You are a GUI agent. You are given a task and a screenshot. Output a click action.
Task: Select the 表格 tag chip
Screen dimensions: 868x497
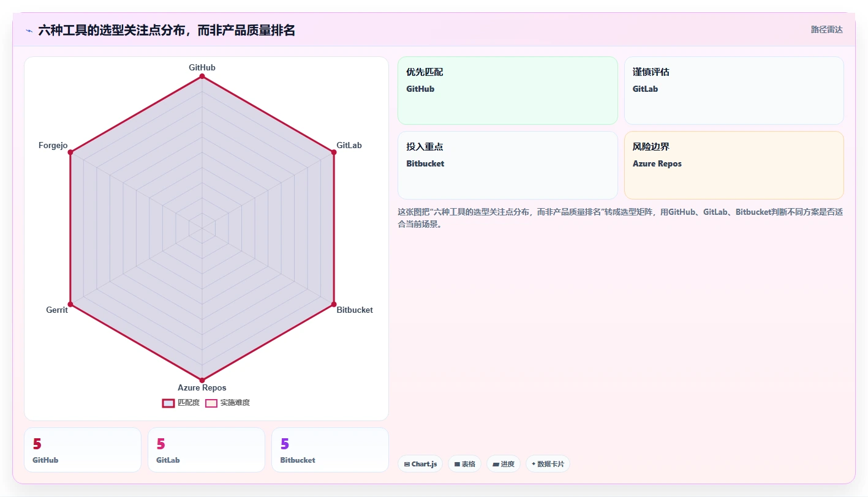point(465,464)
